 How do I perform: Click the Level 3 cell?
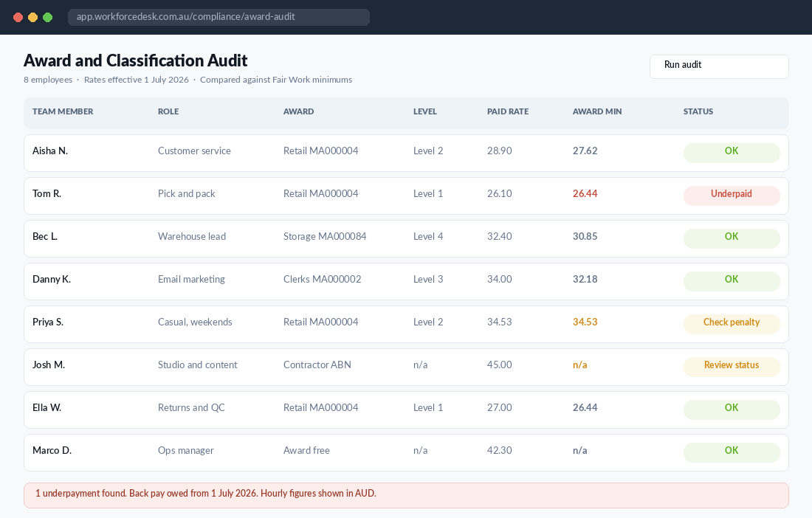[x=427, y=280]
